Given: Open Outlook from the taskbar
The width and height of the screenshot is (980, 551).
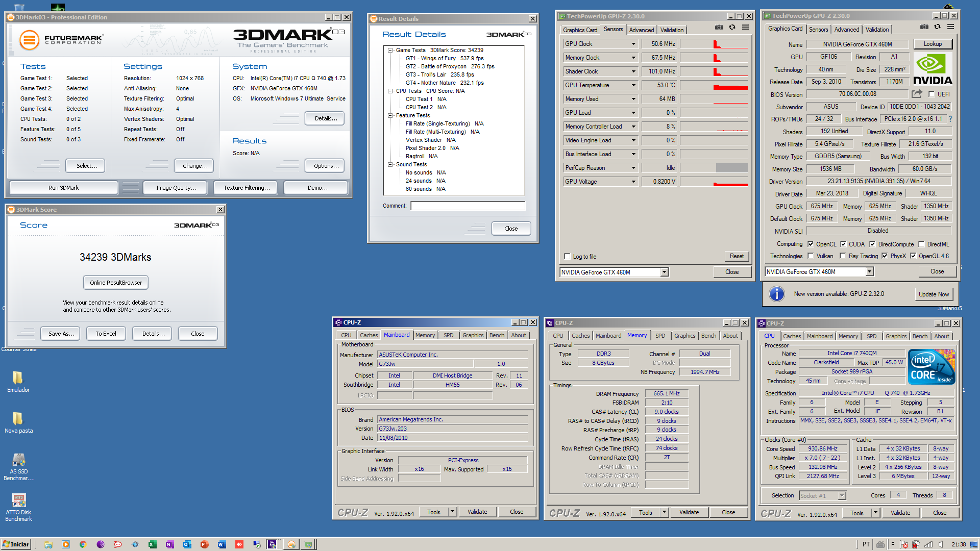Looking at the screenshot, I should click(x=187, y=544).
